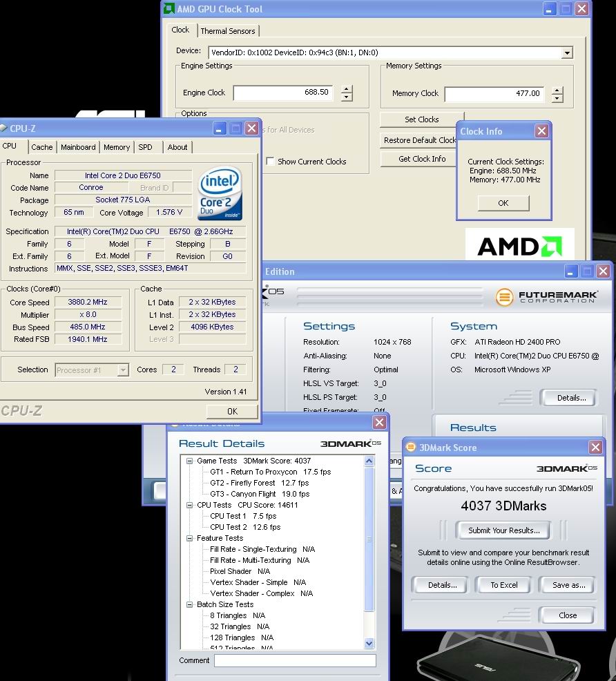
Task: Click the CPU-Z title bar icon
Action: 3,128
